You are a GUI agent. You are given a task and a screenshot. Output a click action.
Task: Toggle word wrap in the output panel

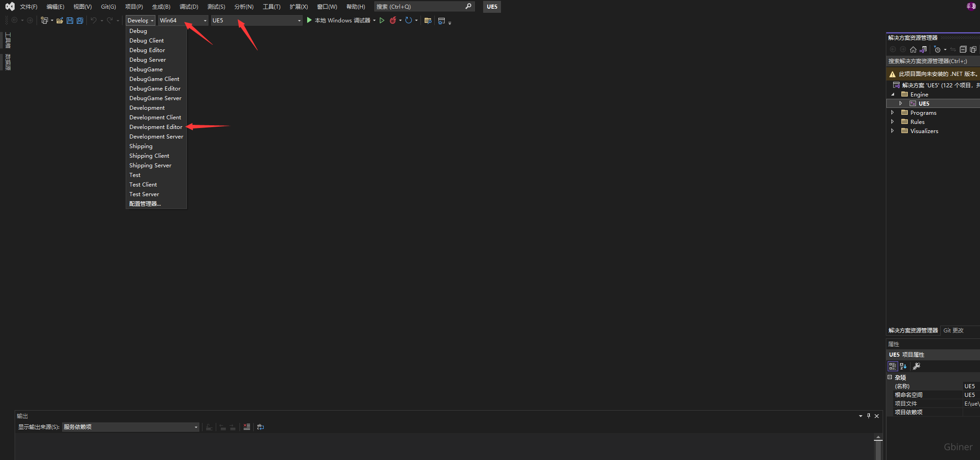pyautogui.click(x=261, y=427)
